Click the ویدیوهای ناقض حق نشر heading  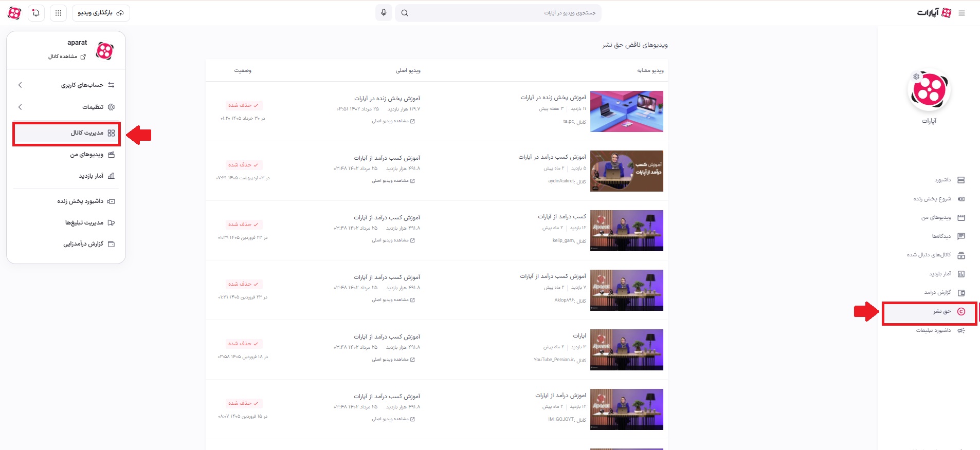tap(635, 45)
